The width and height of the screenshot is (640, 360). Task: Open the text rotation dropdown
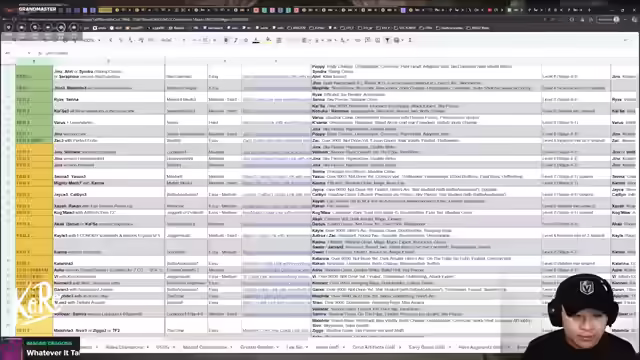click(344, 40)
